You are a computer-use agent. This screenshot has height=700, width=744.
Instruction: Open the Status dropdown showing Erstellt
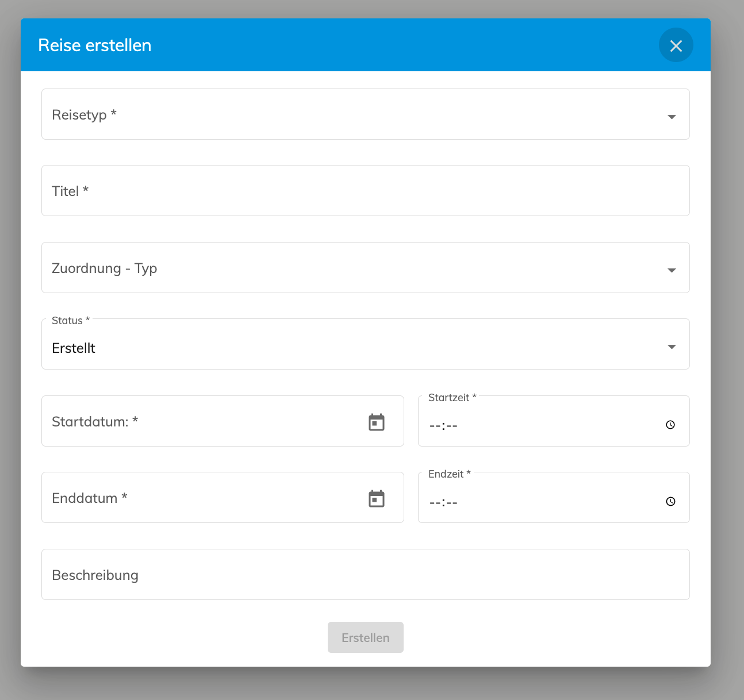(365, 344)
